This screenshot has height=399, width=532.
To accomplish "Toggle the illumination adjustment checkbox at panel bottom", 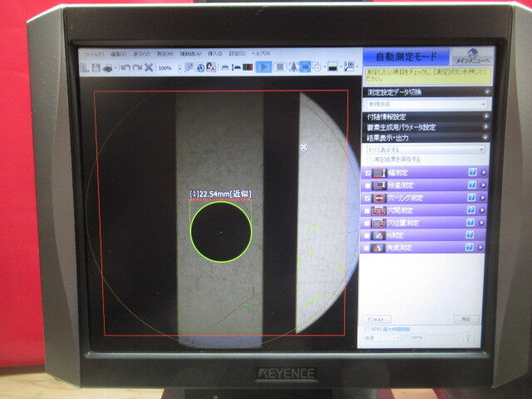I will click(x=367, y=329).
